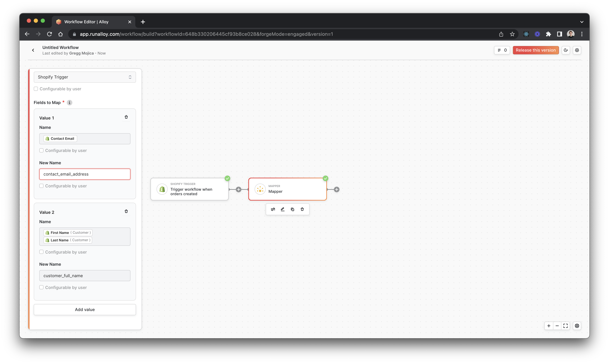Screen dimensions: 609x364
Task: Click the swap icon under Mapper node
Action: [x=273, y=209]
